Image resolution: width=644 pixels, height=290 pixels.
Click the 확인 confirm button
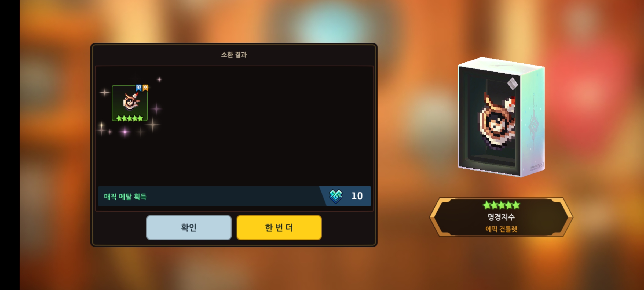pyautogui.click(x=189, y=227)
